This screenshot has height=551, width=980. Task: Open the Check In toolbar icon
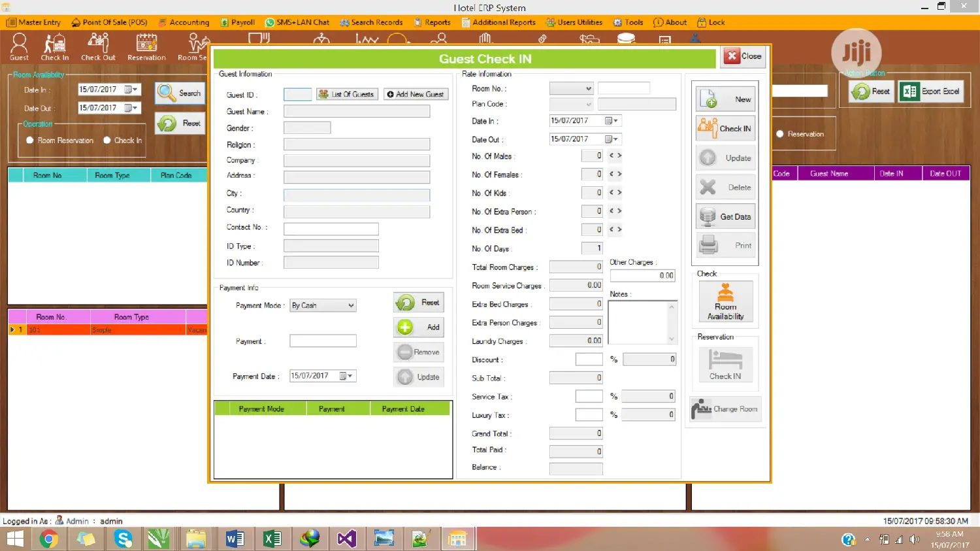tap(55, 47)
